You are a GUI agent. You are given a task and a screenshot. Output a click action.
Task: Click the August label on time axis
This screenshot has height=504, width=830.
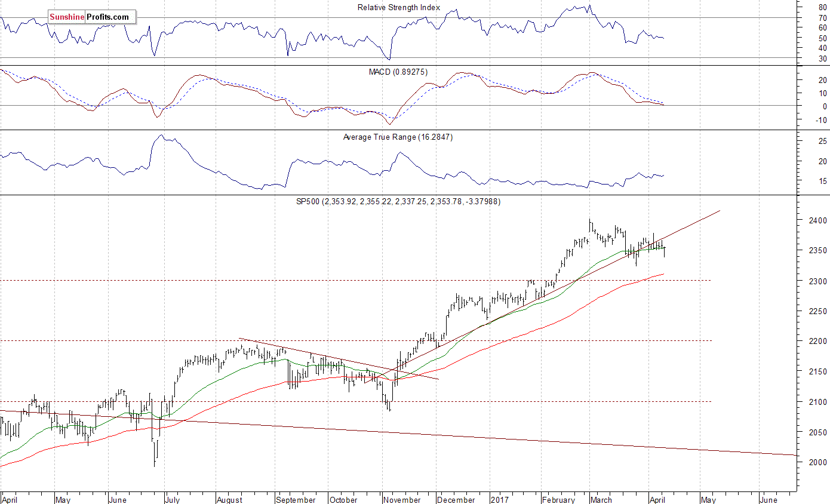pos(231,500)
